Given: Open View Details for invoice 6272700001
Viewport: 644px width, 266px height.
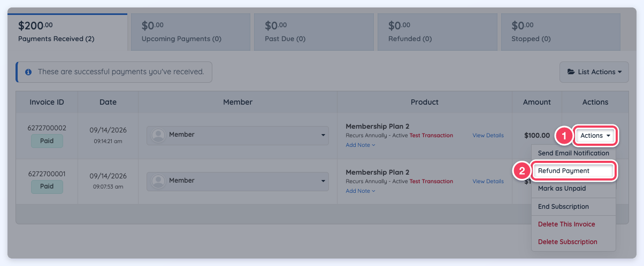Looking at the screenshot, I should click(488, 182).
